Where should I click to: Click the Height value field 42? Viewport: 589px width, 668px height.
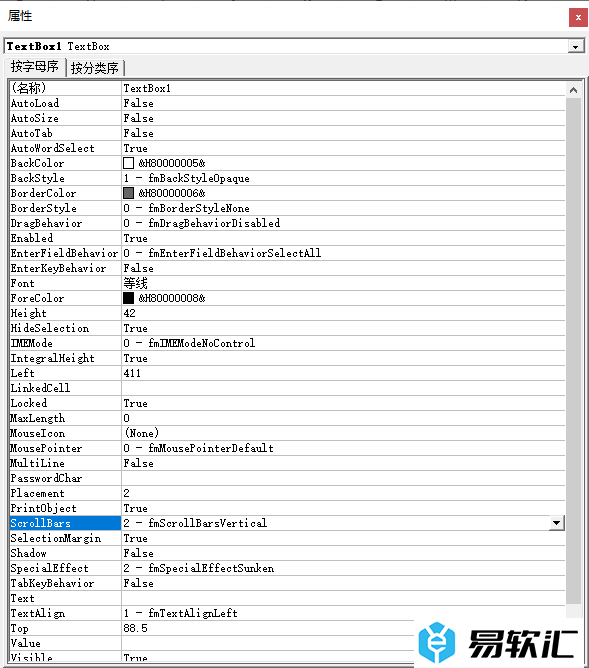point(343,313)
